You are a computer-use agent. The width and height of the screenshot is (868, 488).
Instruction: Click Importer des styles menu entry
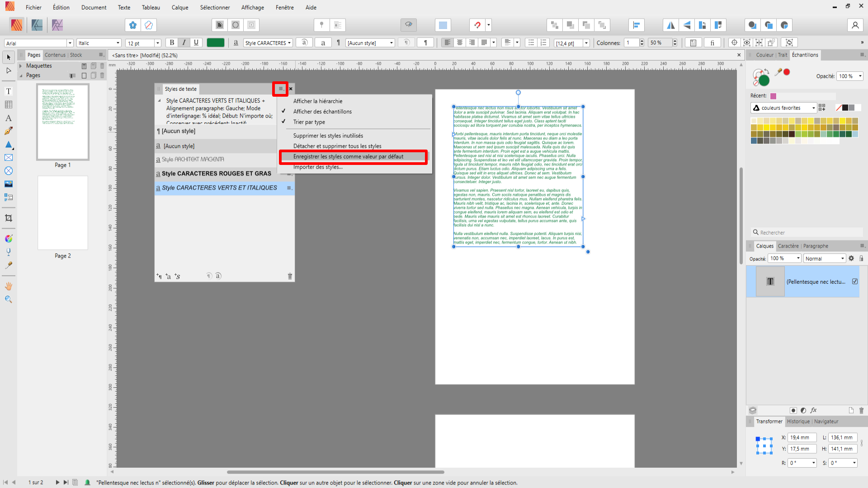(x=318, y=167)
